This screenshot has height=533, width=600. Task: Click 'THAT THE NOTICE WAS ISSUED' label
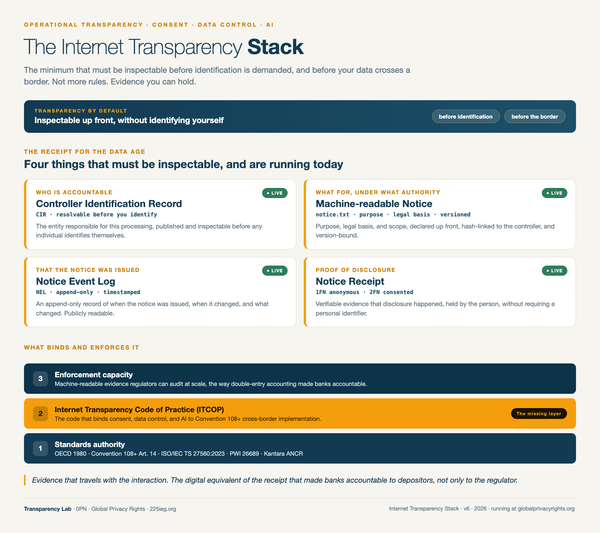(88, 270)
